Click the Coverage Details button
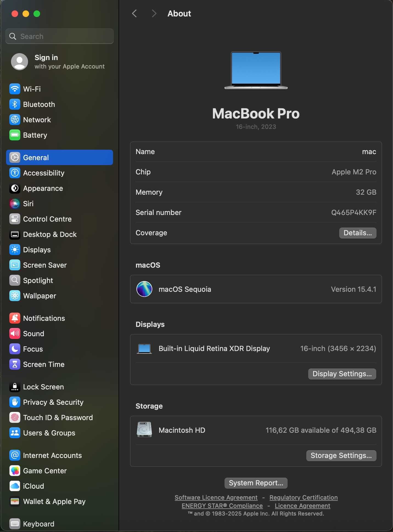This screenshot has height=532, width=393. [x=358, y=233]
